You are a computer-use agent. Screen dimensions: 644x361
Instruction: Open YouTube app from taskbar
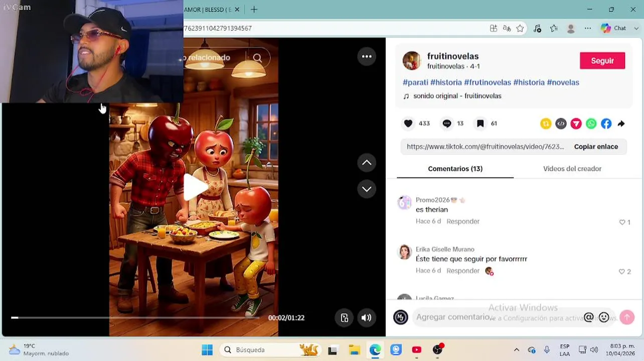click(x=417, y=349)
